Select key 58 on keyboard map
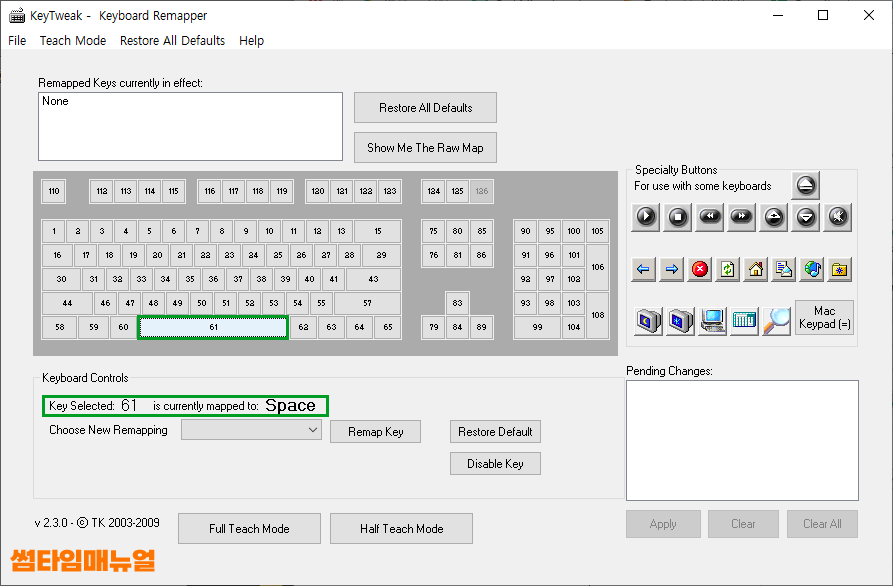893x586 pixels. 59,327
